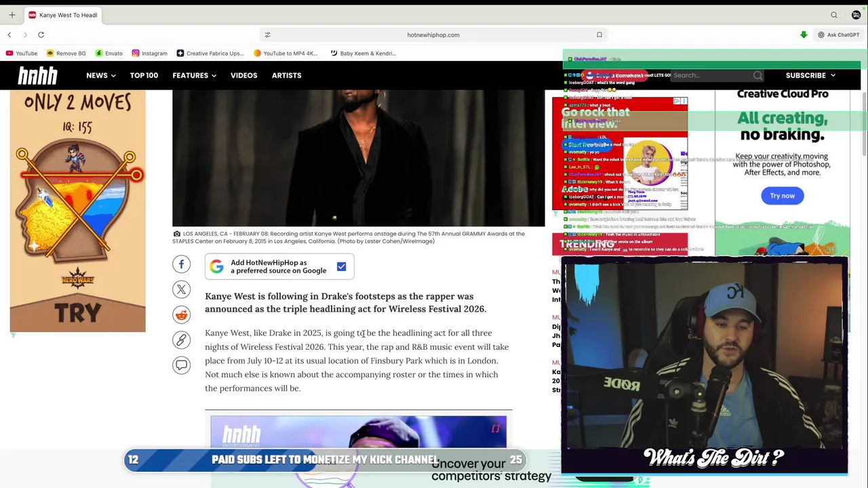Click the HNHH site logo
The height and width of the screenshot is (488, 868).
tap(38, 75)
